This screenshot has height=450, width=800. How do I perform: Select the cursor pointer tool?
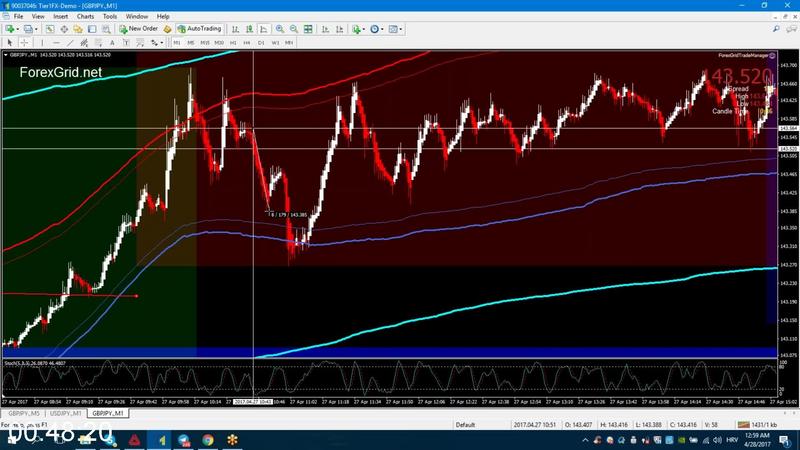coord(10,43)
